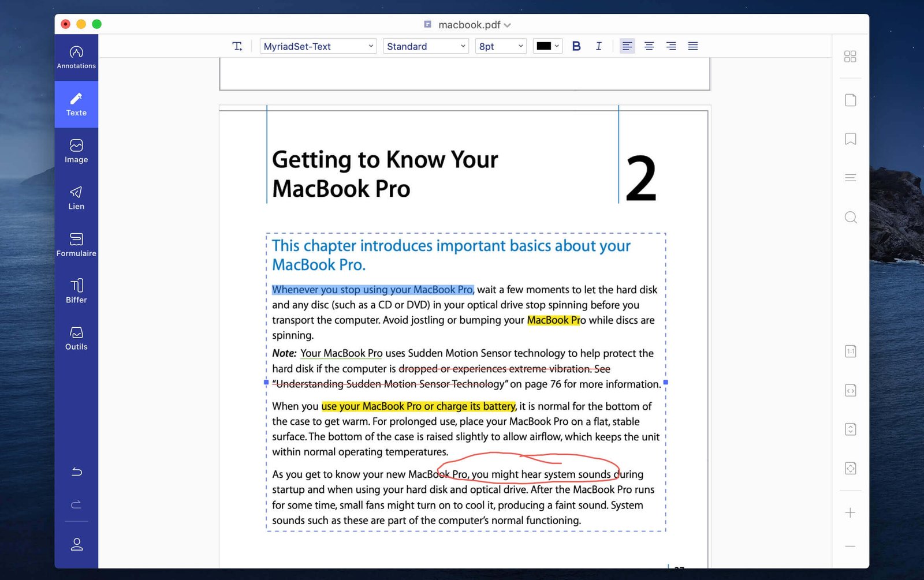Click the left selection handle of text box

click(x=266, y=382)
